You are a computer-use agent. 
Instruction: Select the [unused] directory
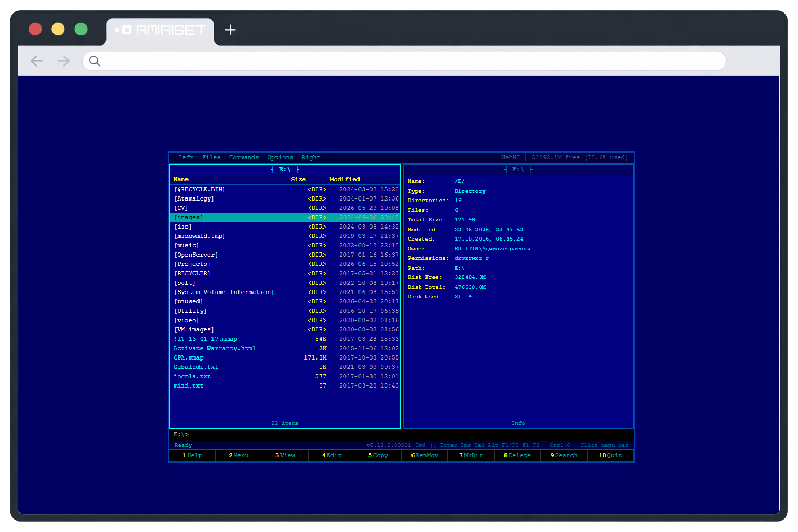point(285,302)
